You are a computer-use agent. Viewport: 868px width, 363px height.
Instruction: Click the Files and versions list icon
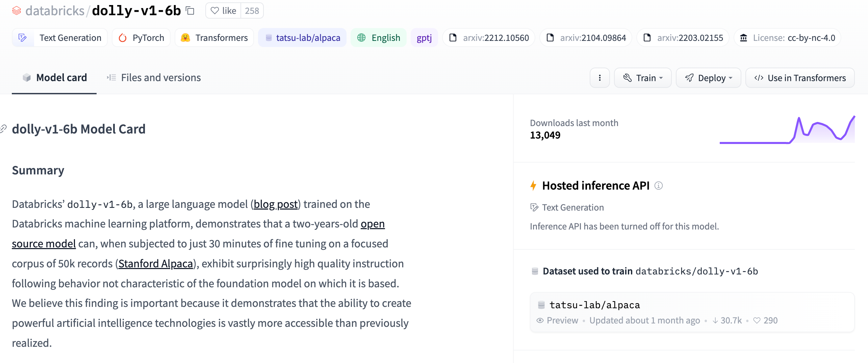click(x=111, y=78)
